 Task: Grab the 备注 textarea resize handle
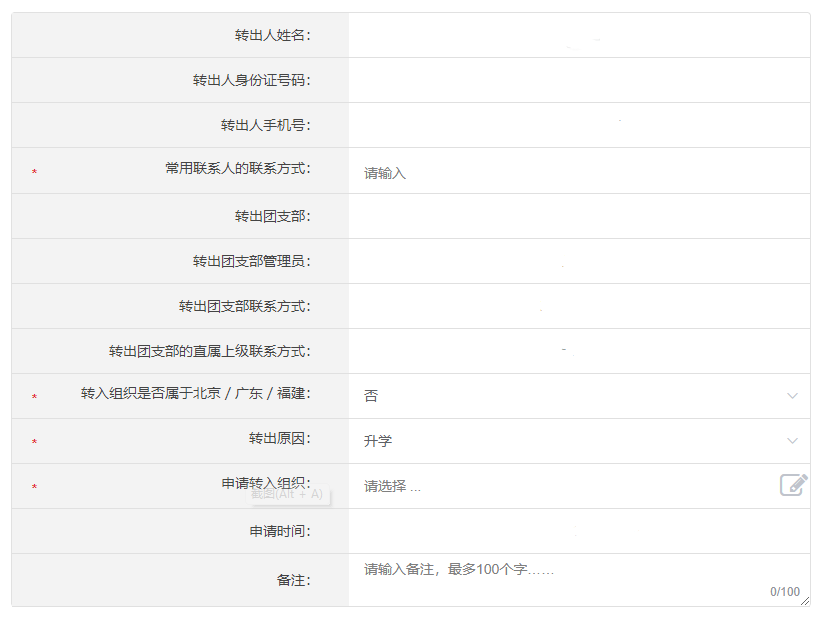805,601
